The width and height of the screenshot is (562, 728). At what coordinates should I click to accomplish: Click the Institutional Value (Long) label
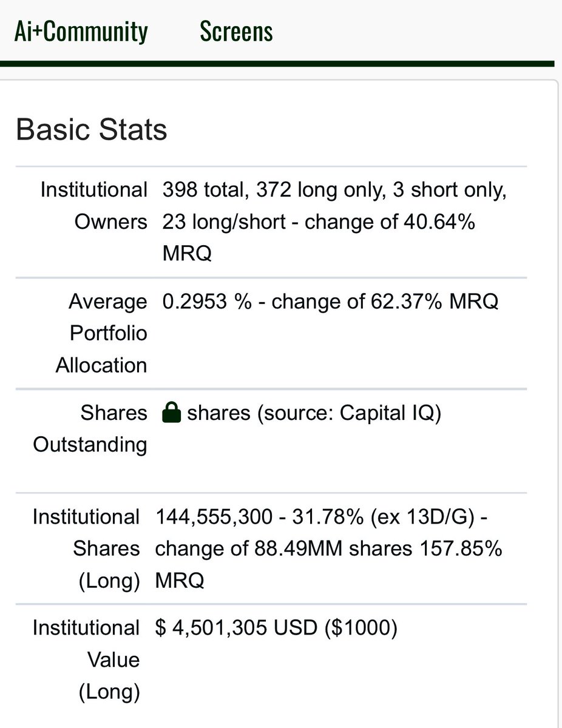(86, 659)
